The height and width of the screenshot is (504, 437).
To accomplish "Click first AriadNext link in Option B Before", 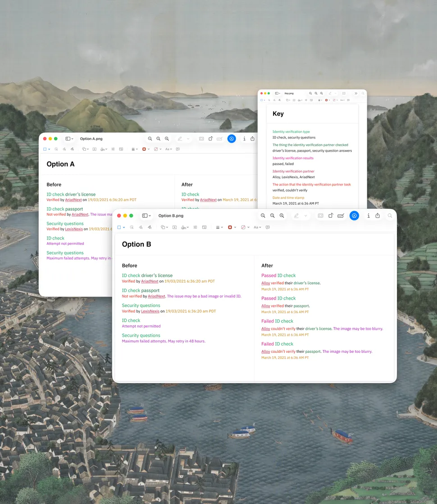I will 150,281.
